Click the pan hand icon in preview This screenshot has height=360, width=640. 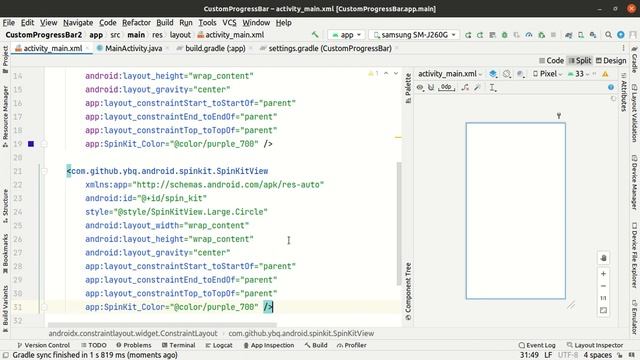(603, 258)
